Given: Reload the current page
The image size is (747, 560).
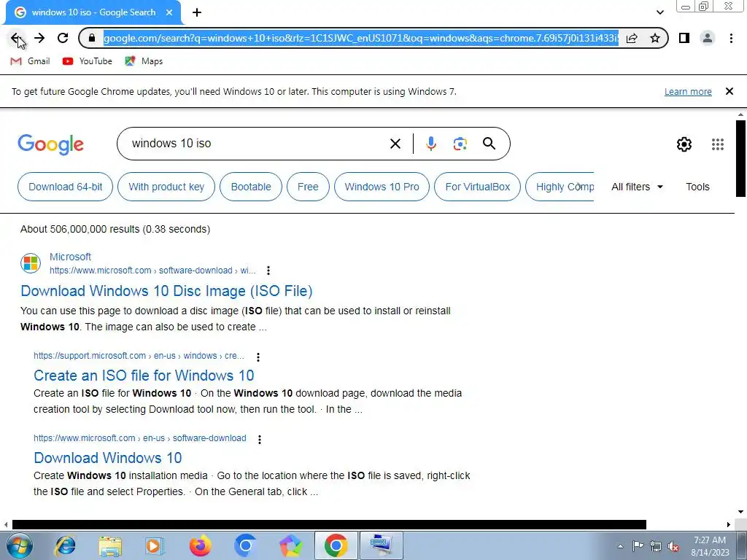Looking at the screenshot, I should pos(63,38).
